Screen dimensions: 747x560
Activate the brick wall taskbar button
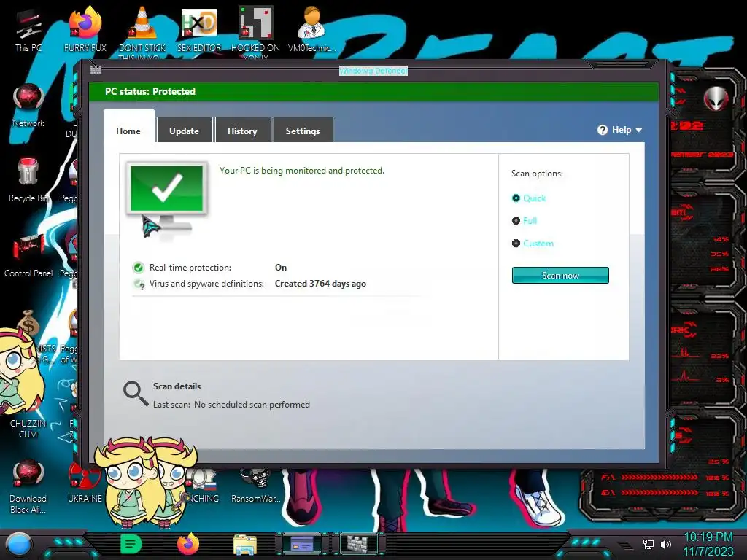(x=357, y=543)
